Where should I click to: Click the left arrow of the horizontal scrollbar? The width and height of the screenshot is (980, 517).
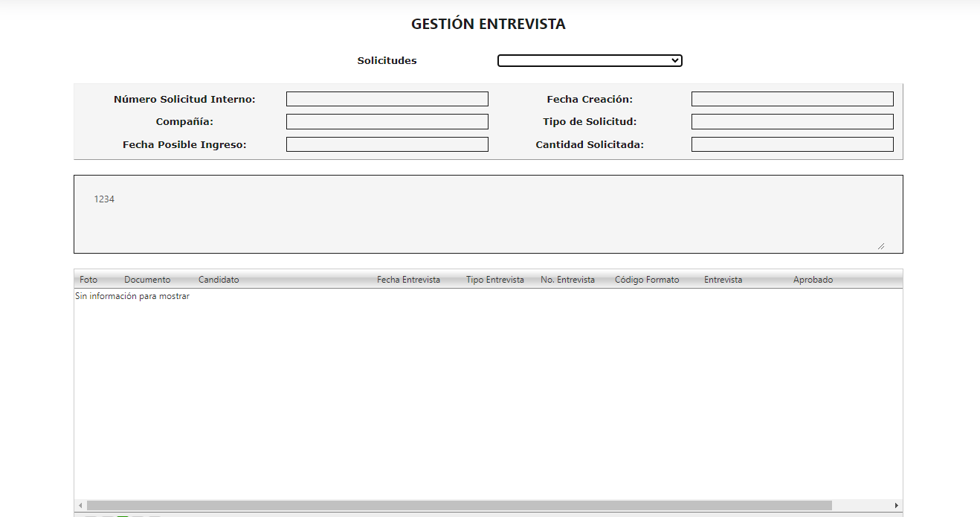pyautogui.click(x=80, y=504)
